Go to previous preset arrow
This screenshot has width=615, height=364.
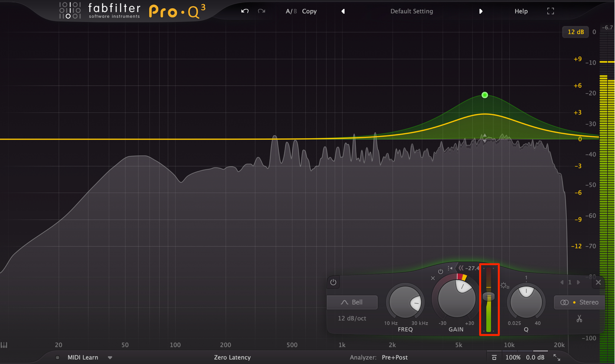click(x=343, y=11)
